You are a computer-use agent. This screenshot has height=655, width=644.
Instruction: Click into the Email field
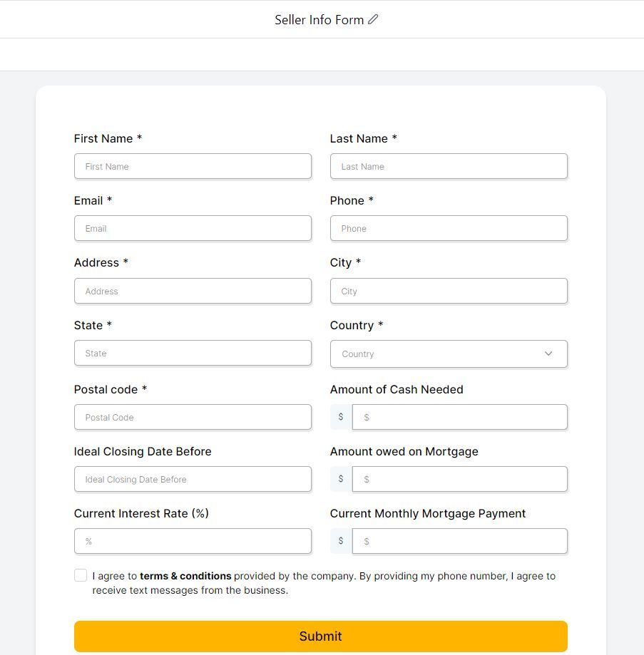pos(193,228)
